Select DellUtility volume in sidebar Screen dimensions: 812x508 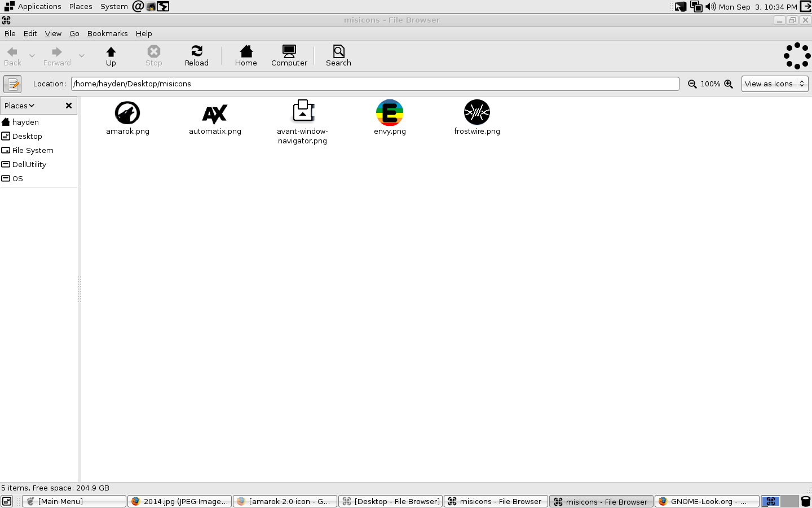coord(38,164)
